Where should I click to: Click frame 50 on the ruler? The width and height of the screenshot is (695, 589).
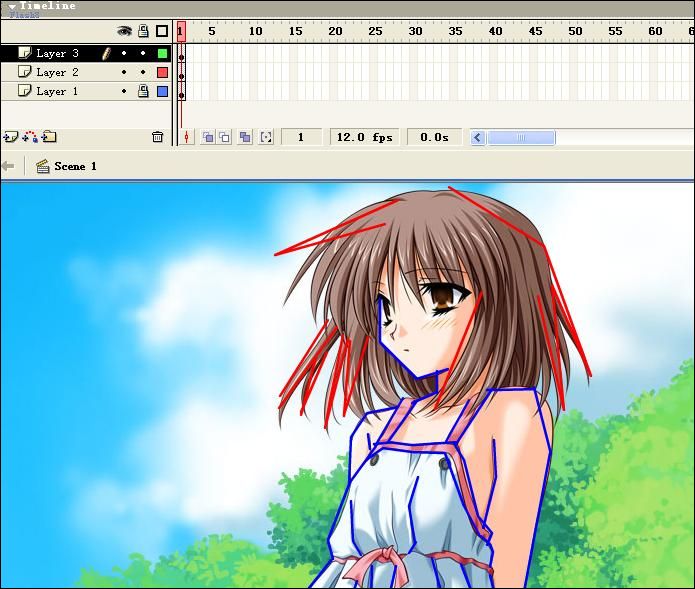point(575,31)
